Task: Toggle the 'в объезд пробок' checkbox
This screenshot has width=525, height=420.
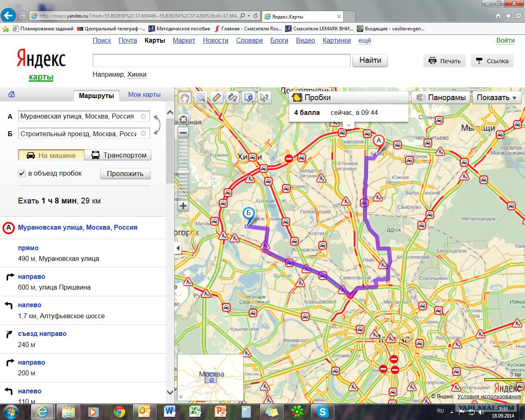Action: (x=22, y=173)
